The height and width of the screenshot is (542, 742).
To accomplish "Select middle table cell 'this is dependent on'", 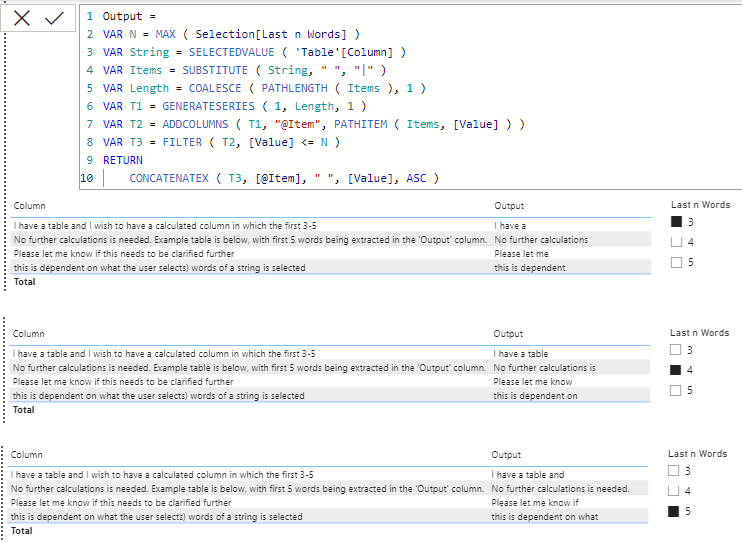I will pyautogui.click(x=535, y=396).
